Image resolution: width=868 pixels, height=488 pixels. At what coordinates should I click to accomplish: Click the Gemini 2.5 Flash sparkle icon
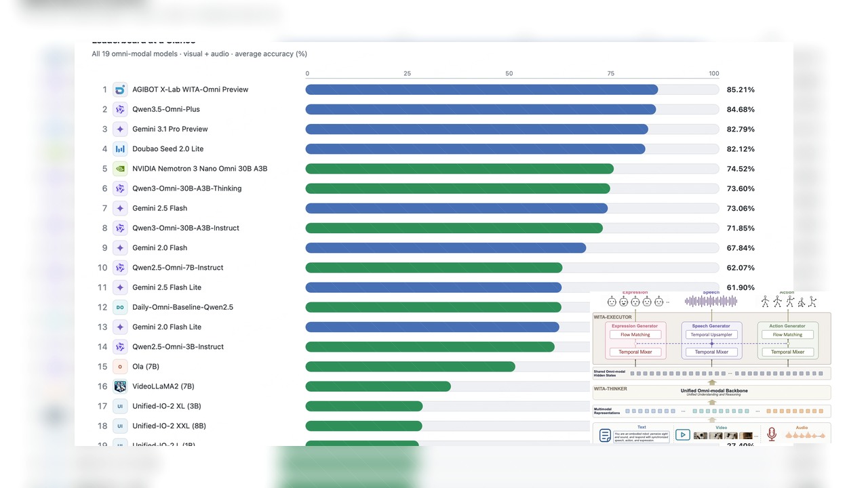120,208
